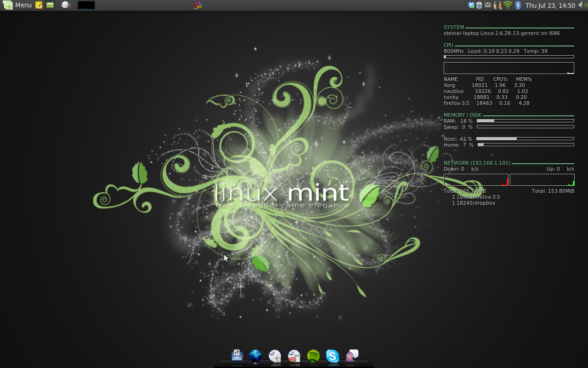Image resolution: width=588 pixels, height=368 pixels.
Task: Click the mail envelope notification icon
Action: pos(488,5)
